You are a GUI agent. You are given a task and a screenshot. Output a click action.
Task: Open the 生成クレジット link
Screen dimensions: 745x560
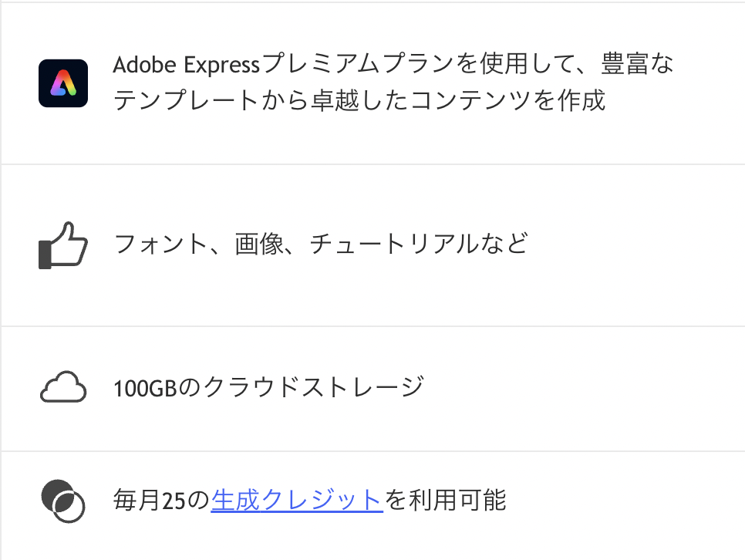click(x=297, y=501)
